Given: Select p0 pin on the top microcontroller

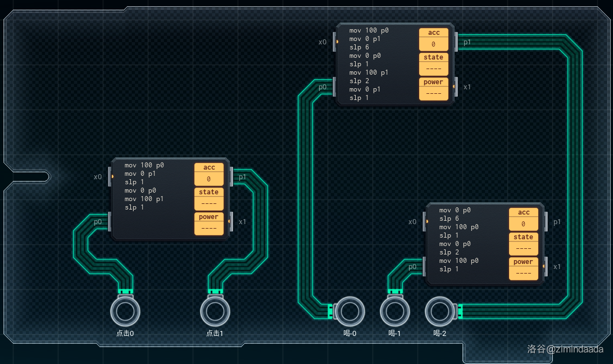Looking at the screenshot, I should click(x=334, y=87).
